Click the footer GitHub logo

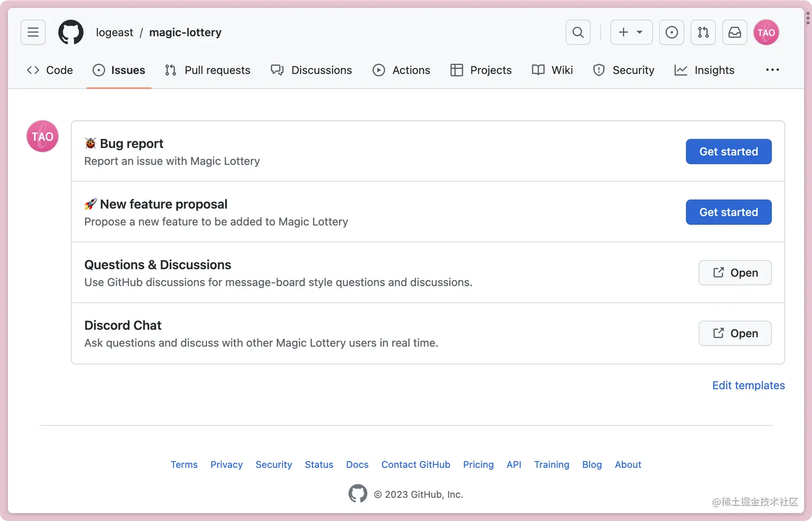[358, 494]
